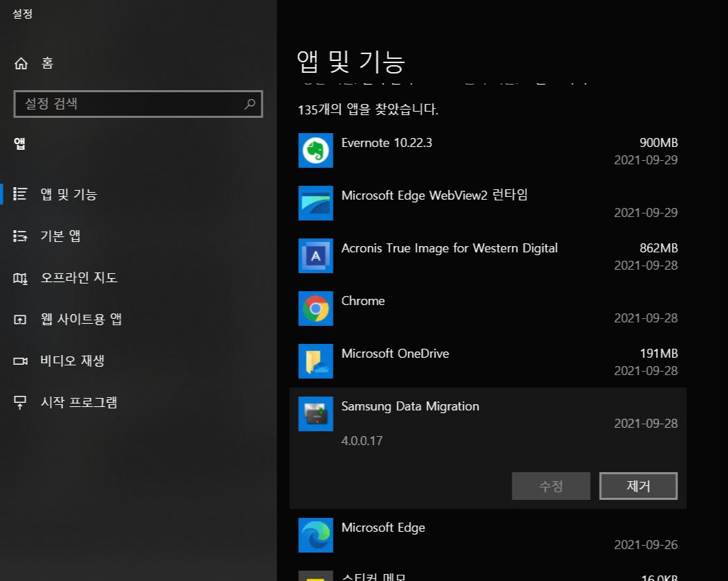Open 시작 프로그램 settings
The width and height of the screenshot is (728, 581).
click(x=139, y=402)
